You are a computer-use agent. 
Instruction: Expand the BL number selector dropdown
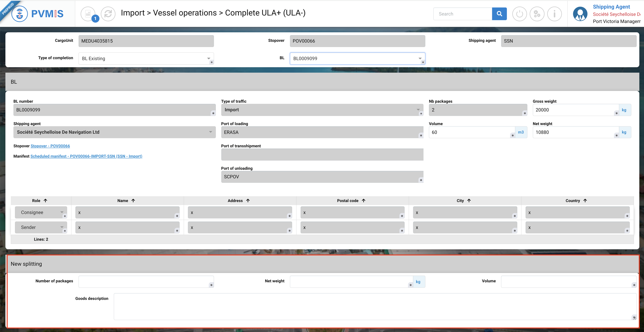(x=420, y=58)
